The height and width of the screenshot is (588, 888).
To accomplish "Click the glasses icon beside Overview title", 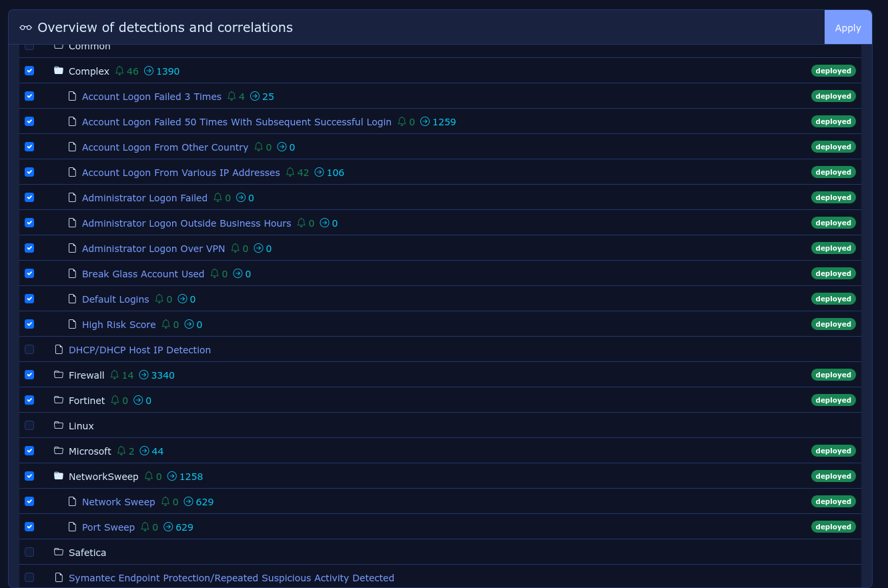I will coord(25,28).
